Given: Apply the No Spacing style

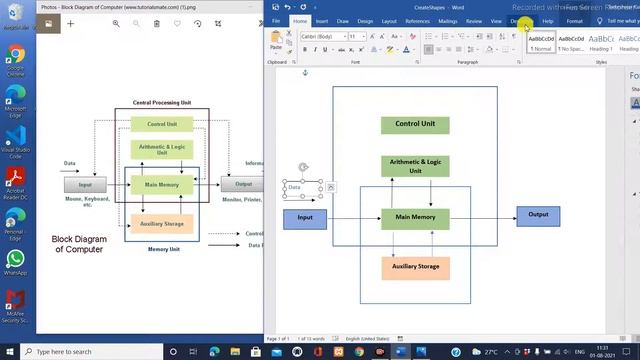Looking at the screenshot, I should click(571, 42).
